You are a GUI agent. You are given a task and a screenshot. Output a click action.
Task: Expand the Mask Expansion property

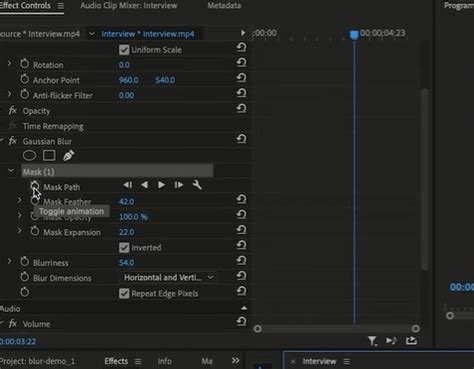coord(20,231)
